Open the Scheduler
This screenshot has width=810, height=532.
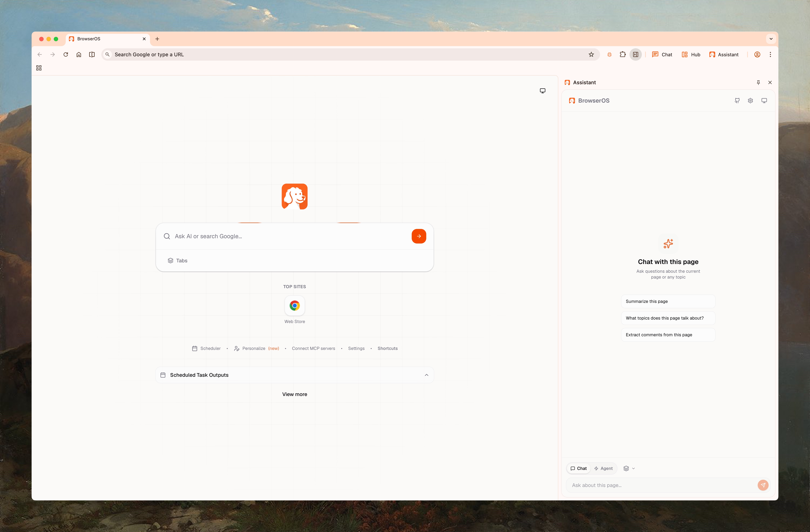click(x=210, y=348)
